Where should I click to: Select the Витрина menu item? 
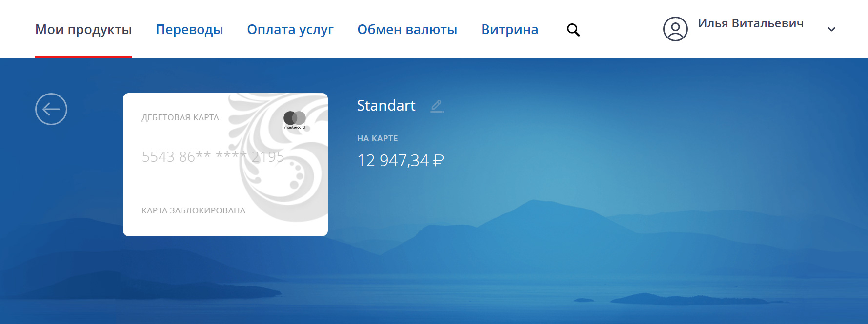[x=509, y=30]
